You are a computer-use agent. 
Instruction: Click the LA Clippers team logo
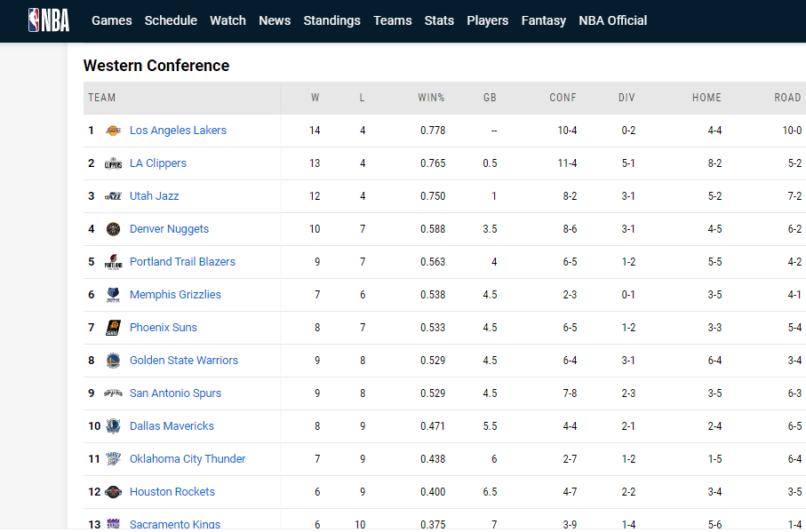(x=113, y=163)
